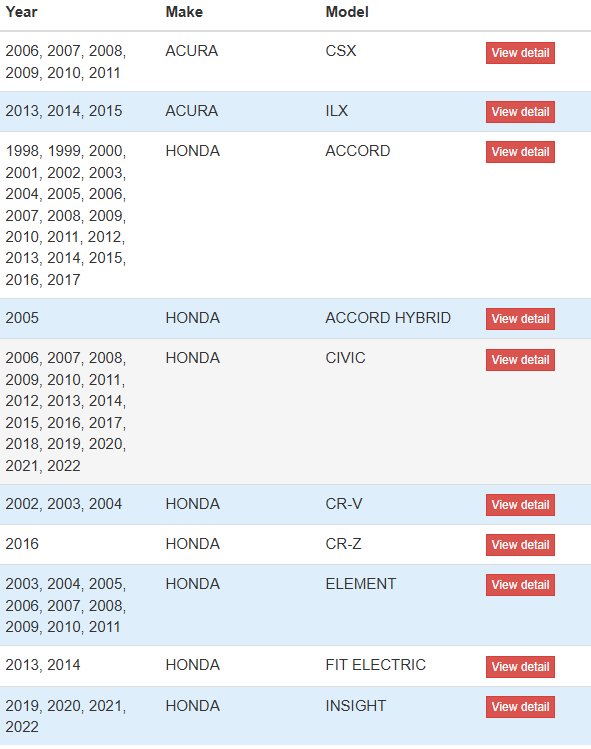Open ACCORD HYBRID View detail button
591x749 pixels.
coord(520,319)
